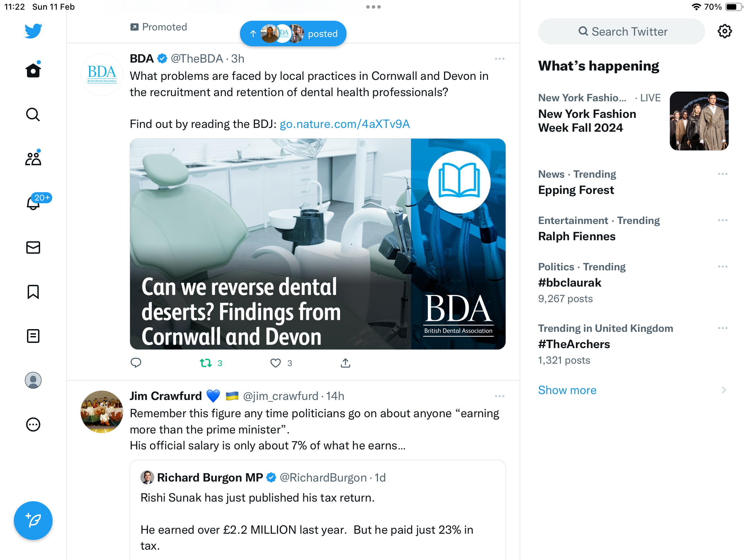Open the More circle icon in sidebar
Viewport: 747px width, 560px height.
33,424
